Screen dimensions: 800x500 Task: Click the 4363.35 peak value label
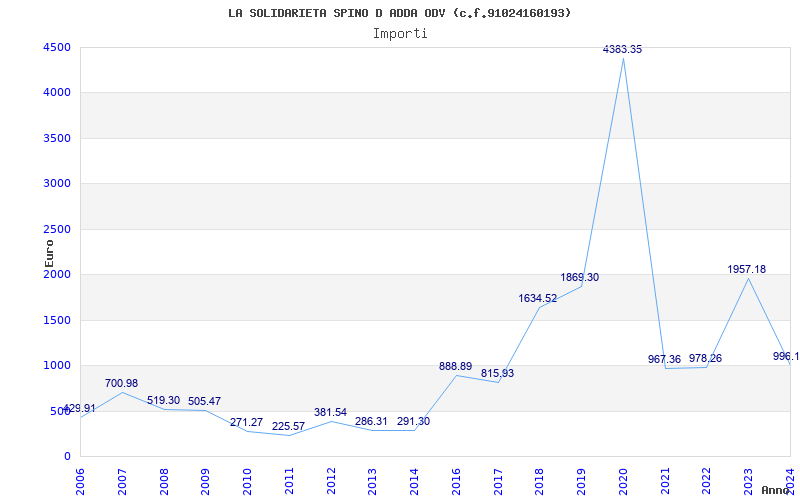(622, 49)
